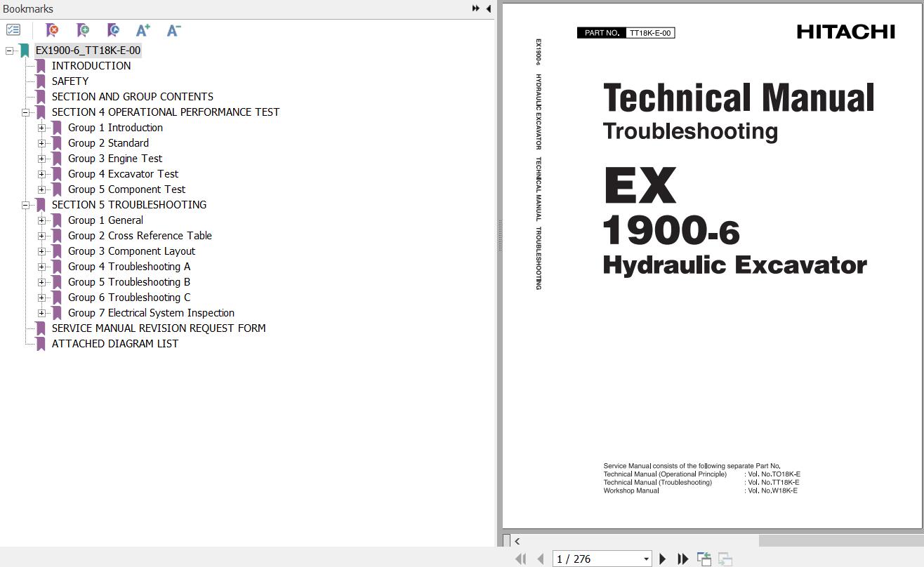Go to Group 3 Component Layout
Screen dimensions: 924x567
tap(131, 251)
